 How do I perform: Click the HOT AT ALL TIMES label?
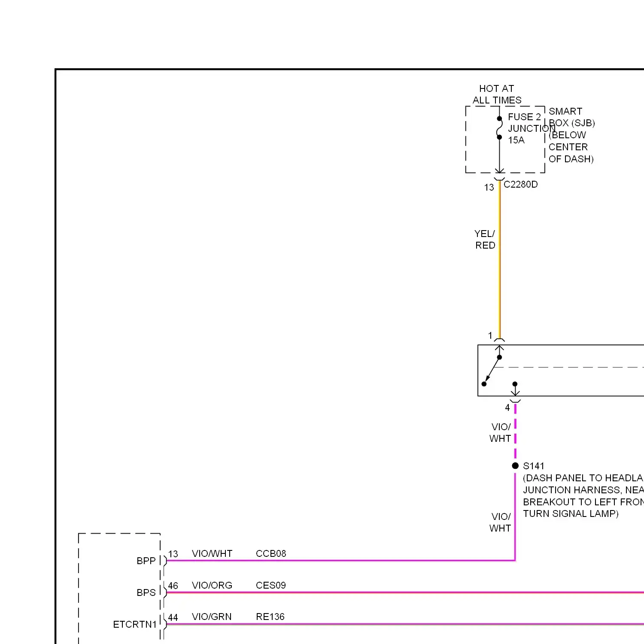coord(497,94)
